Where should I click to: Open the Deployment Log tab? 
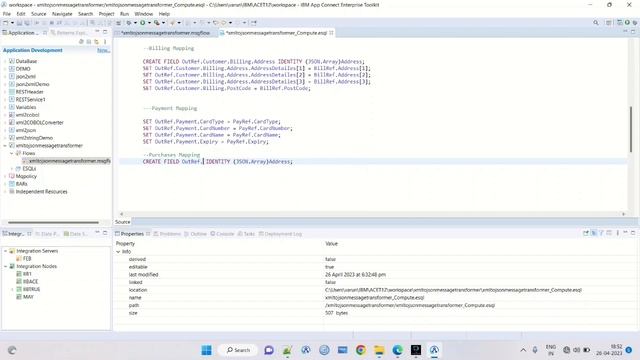click(x=280, y=234)
